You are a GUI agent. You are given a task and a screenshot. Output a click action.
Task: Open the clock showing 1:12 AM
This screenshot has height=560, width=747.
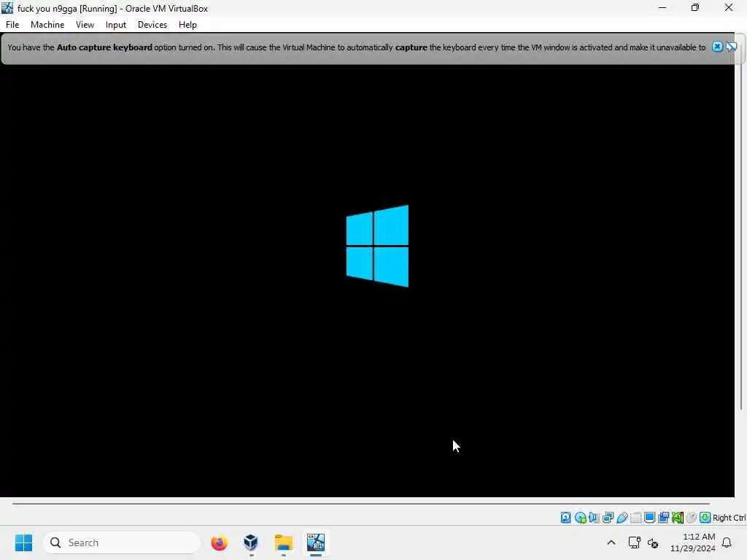(x=693, y=542)
